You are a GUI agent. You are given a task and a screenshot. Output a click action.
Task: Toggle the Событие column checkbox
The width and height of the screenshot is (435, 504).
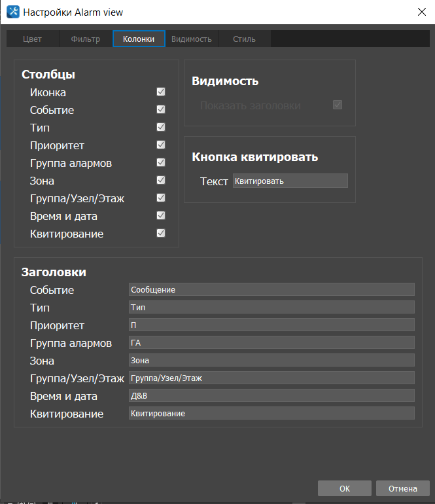[161, 110]
